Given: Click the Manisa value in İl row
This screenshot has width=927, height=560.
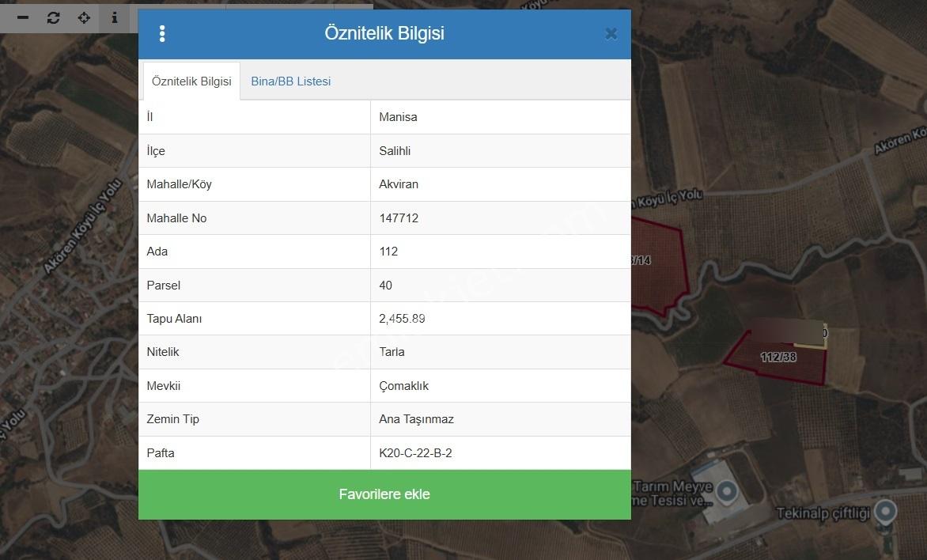Looking at the screenshot, I should click(398, 117).
